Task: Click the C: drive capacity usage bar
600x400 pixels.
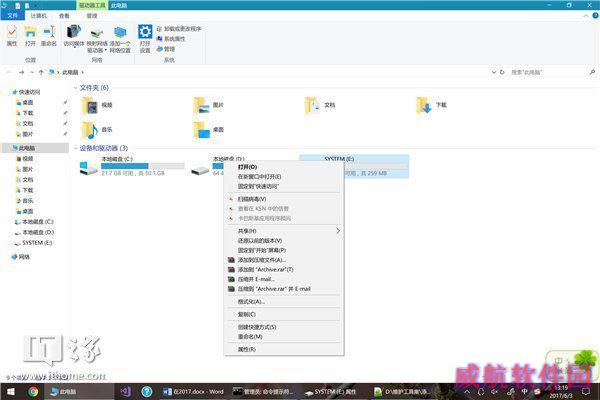Action: point(143,166)
